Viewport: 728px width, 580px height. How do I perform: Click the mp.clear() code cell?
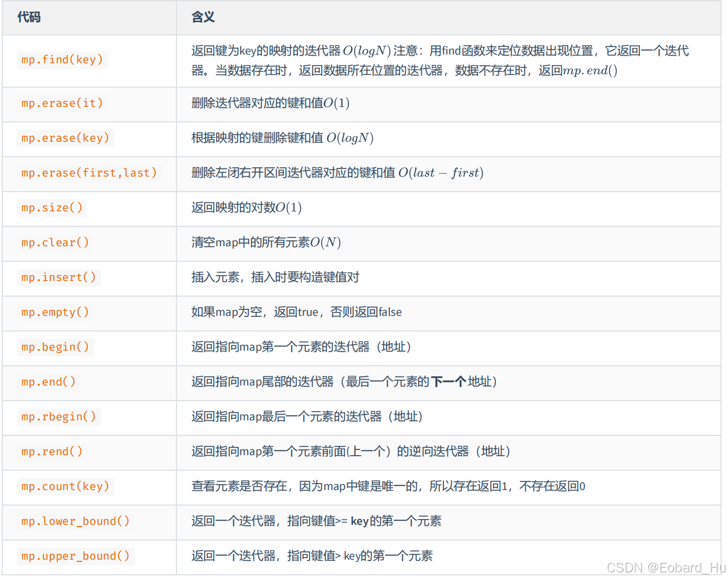pyautogui.click(x=55, y=243)
